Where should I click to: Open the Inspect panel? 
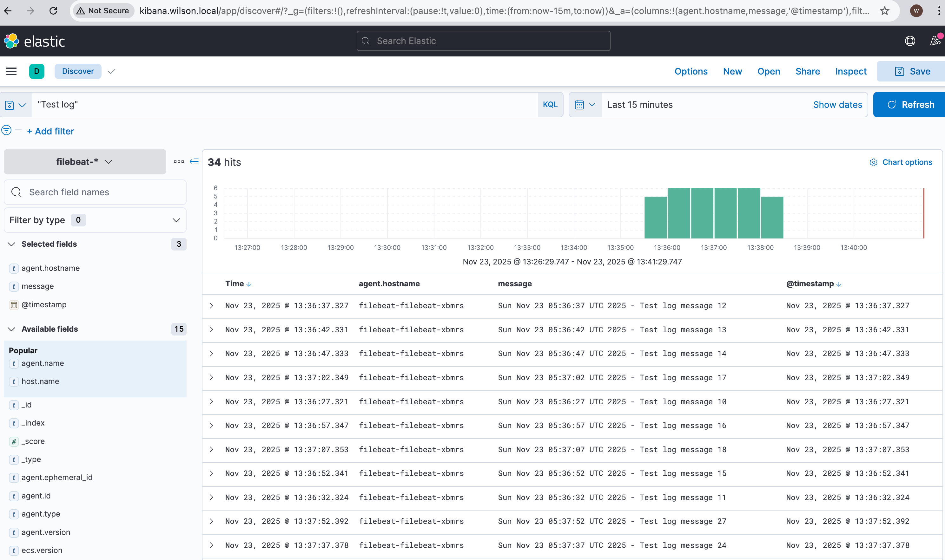tap(850, 71)
